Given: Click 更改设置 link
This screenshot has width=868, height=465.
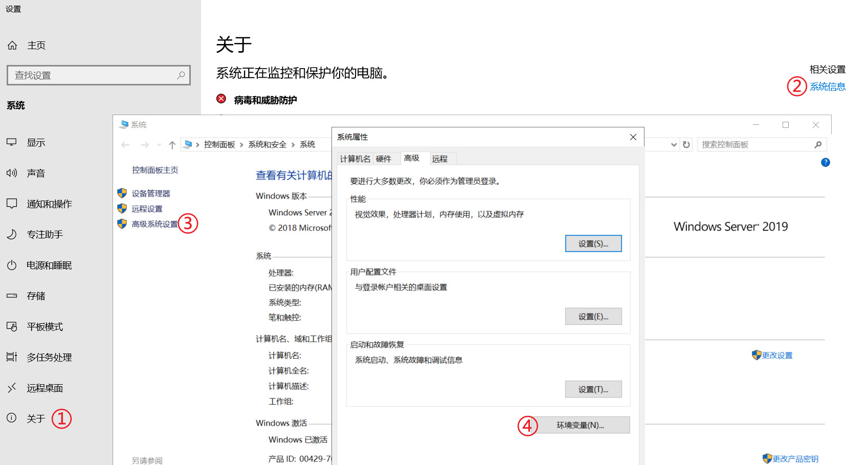Looking at the screenshot, I should point(777,356).
